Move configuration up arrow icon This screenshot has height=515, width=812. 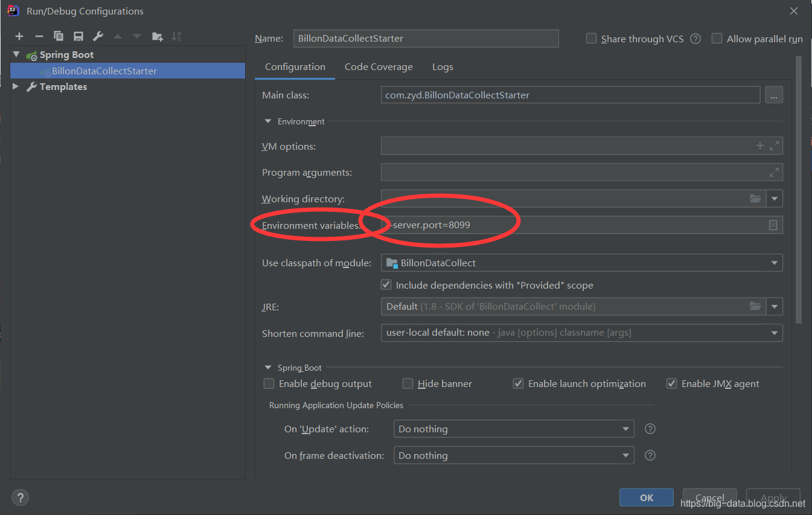click(x=118, y=37)
